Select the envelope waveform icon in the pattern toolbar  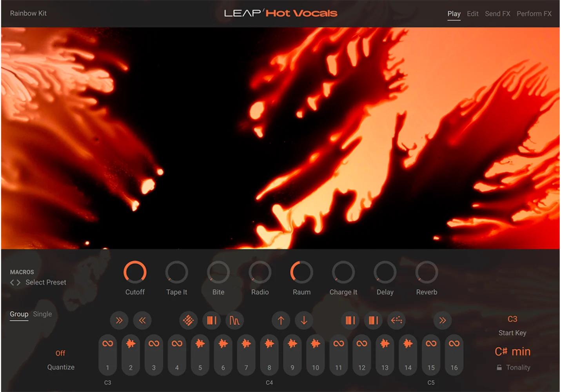point(234,320)
